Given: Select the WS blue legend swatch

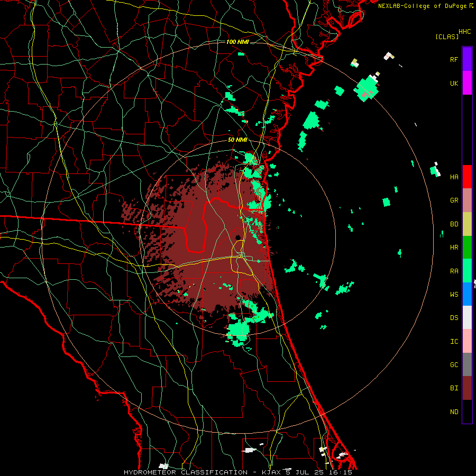Looking at the screenshot, I should coord(467,294).
